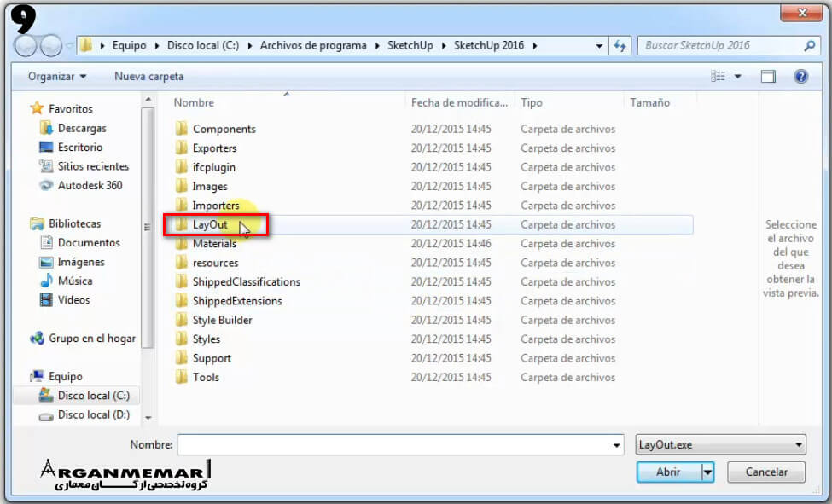Open the Organizar dropdown menu
832x504 pixels.
[57, 77]
